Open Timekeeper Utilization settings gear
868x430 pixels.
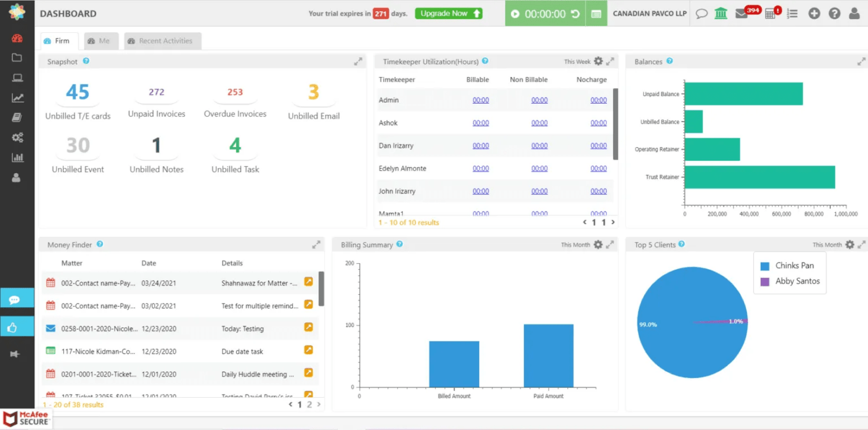(598, 61)
